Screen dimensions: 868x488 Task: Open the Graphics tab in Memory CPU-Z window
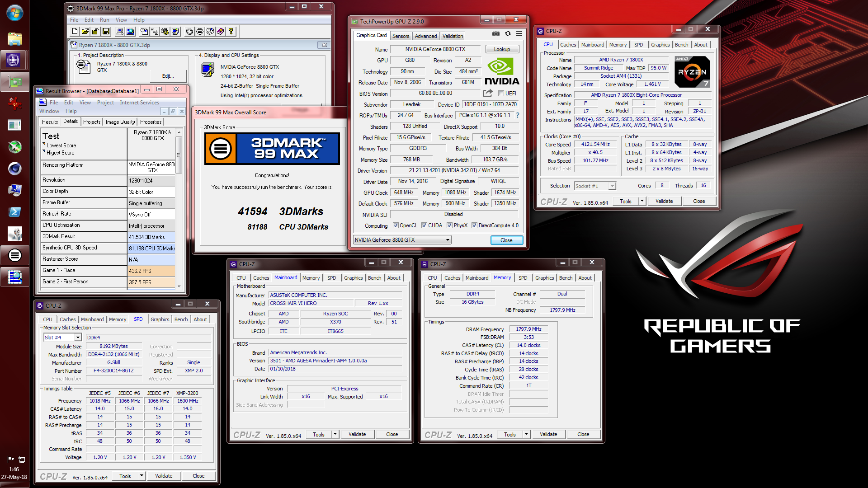544,278
